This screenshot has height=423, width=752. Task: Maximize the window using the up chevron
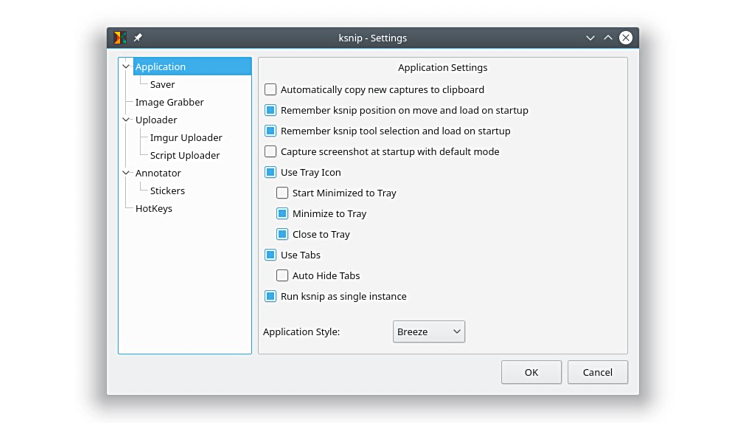[x=607, y=38]
